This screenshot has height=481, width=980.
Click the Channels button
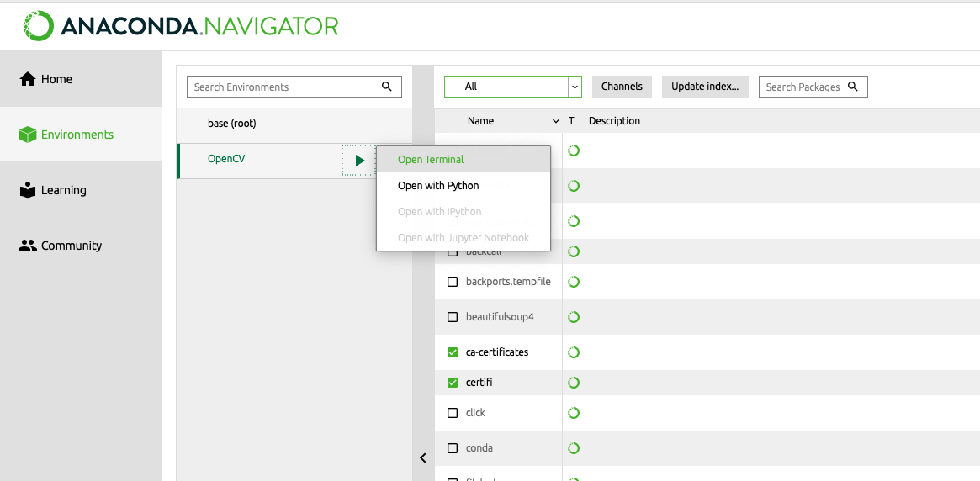pos(622,87)
